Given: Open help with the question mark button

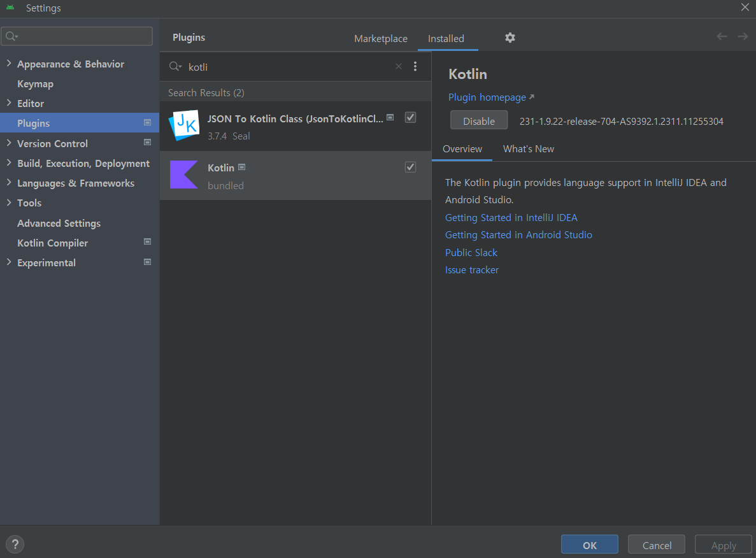Looking at the screenshot, I should tap(15, 545).
